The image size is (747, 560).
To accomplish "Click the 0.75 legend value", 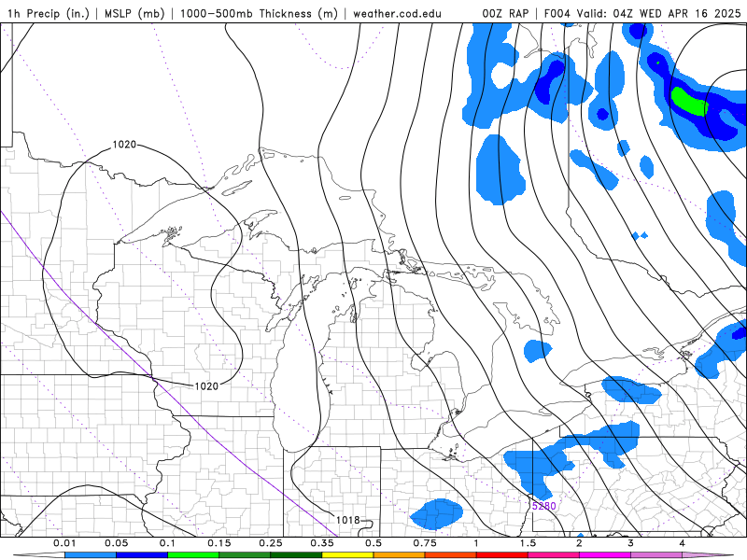I will [x=425, y=543].
